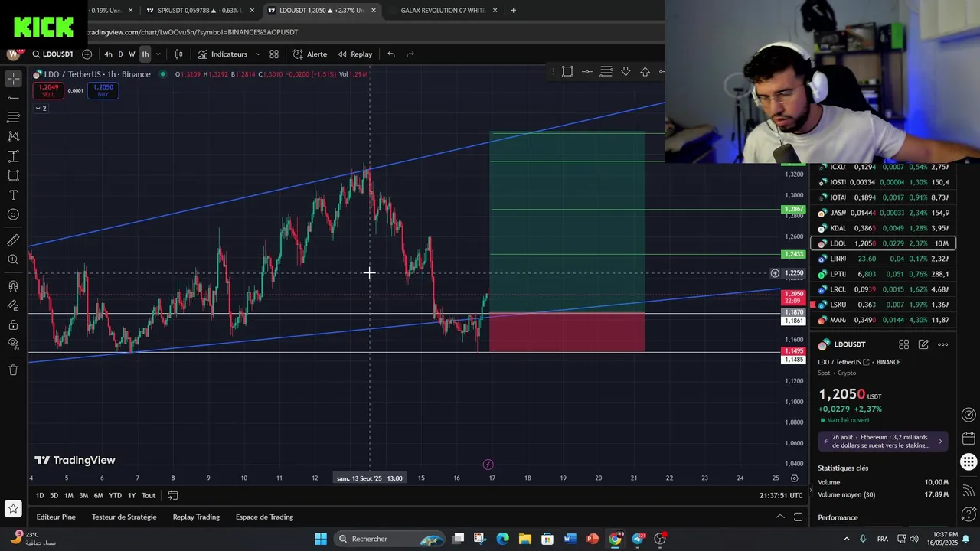Select the geometric shapes tool
This screenshot has height=551, width=980.
tap(13, 175)
